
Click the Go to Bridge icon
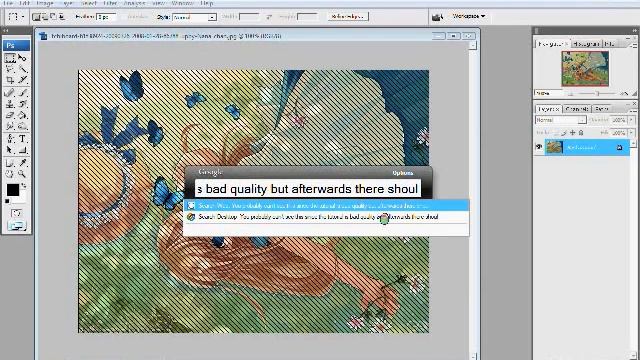(438, 17)
